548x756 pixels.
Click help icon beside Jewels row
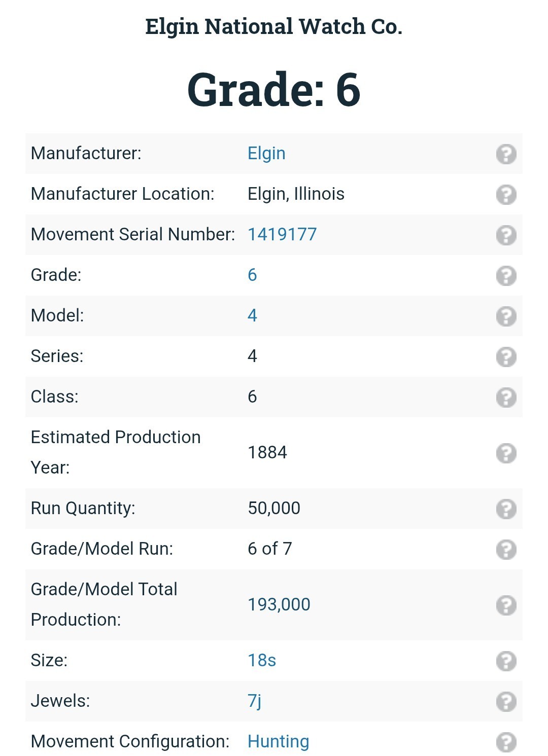click(x=506, y=701)
